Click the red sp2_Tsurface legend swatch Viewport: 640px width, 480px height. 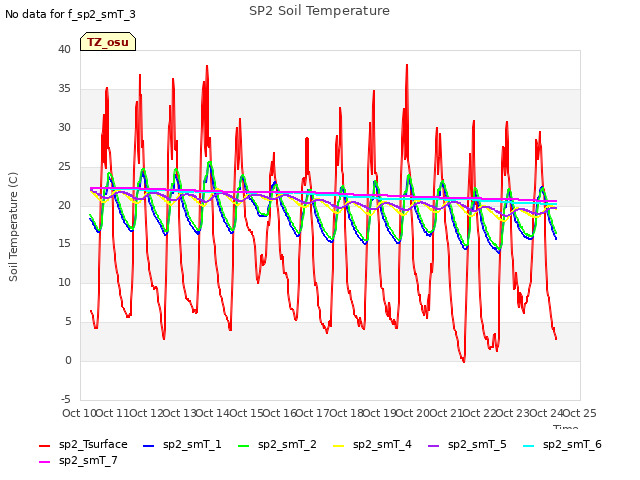pos(44,446)
